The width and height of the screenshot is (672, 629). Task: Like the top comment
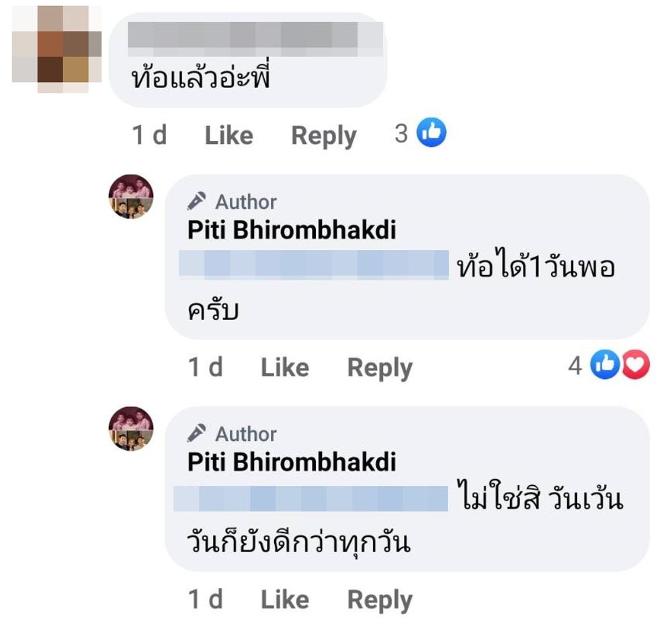pyautogui.click(x=229, y=135)
